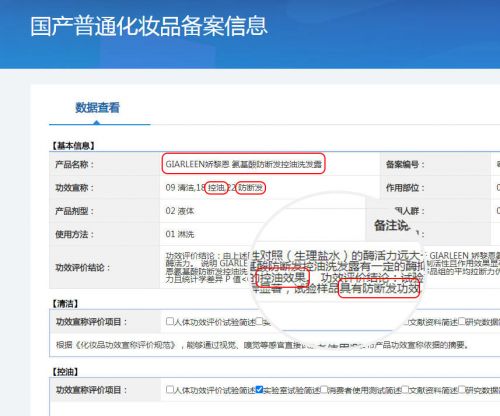Image resolution: width=500 pixels, height=416 pixels.
Task: Click the 功效宣称 field label
Action: tap(75, 188)
